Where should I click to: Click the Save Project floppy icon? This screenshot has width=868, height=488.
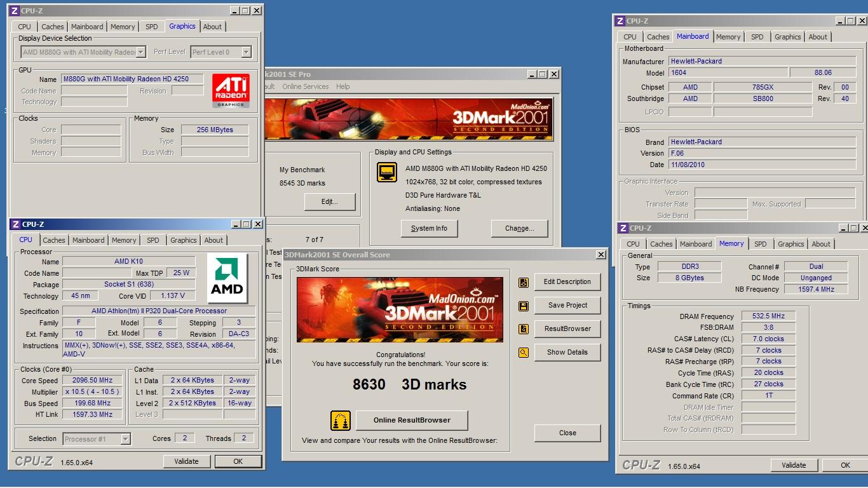click(524, 306)
